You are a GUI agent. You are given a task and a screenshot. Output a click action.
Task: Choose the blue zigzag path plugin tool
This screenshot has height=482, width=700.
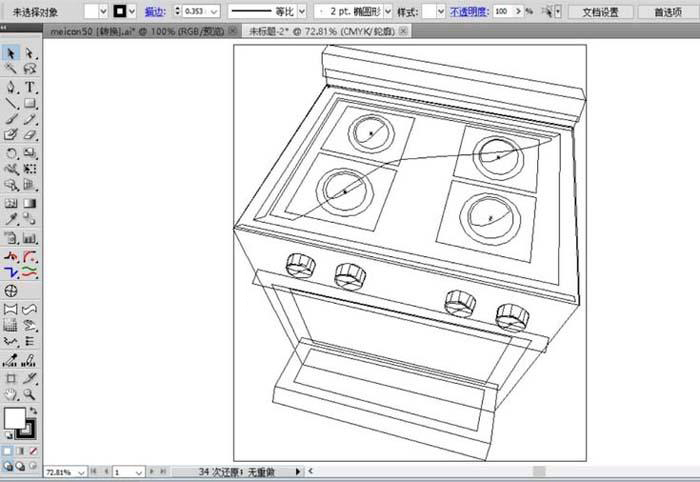point(11,272)
